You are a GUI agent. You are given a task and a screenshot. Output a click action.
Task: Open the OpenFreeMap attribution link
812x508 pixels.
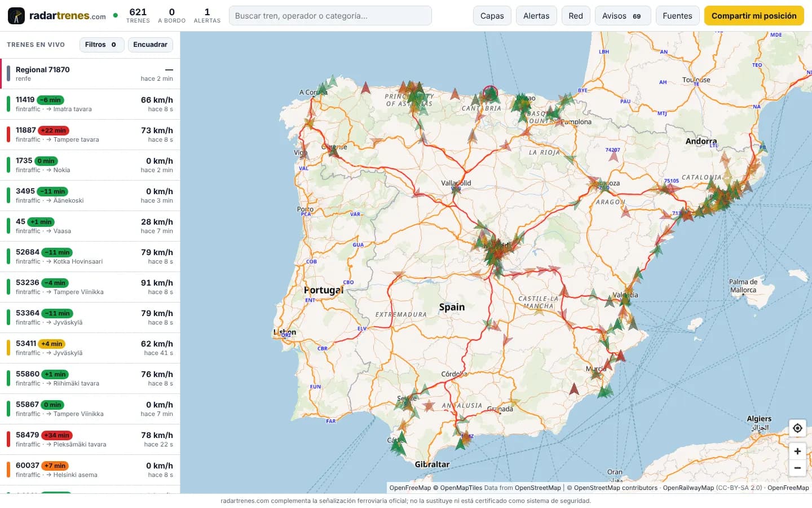click(410, 488)
